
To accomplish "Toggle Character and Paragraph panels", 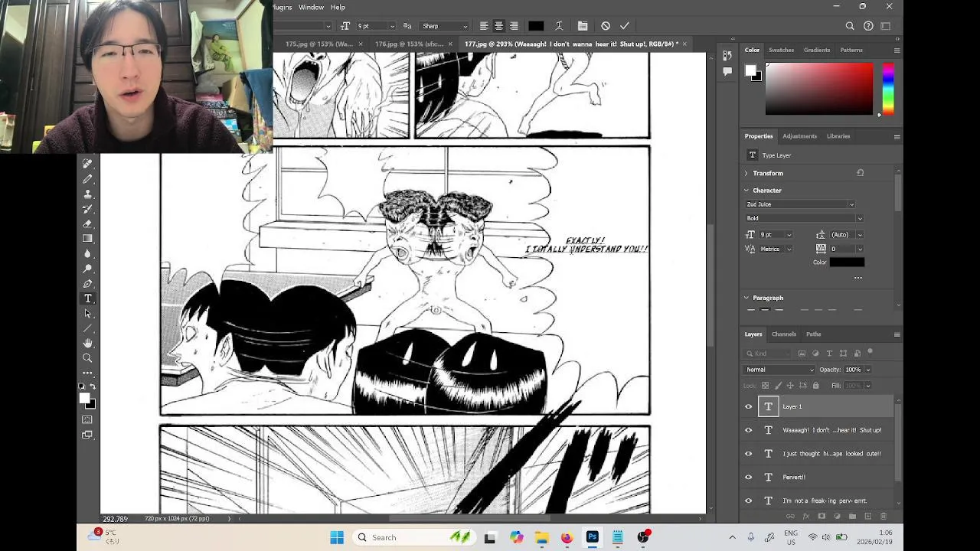I will coord(583,26).
